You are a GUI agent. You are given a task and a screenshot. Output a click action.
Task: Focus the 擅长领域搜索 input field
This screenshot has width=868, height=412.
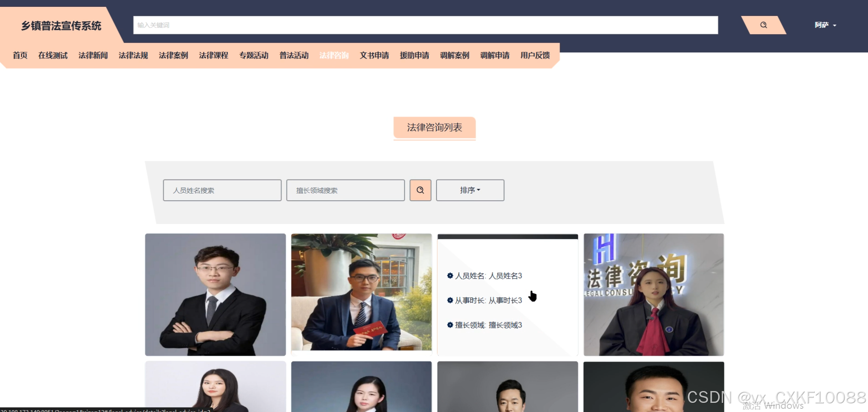click(x=345, y=190)
